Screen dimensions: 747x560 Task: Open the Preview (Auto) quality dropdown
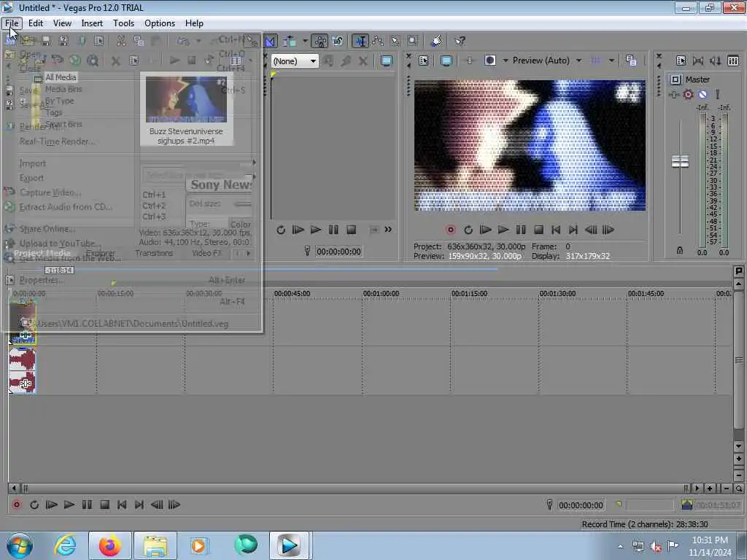coord(547,61)
